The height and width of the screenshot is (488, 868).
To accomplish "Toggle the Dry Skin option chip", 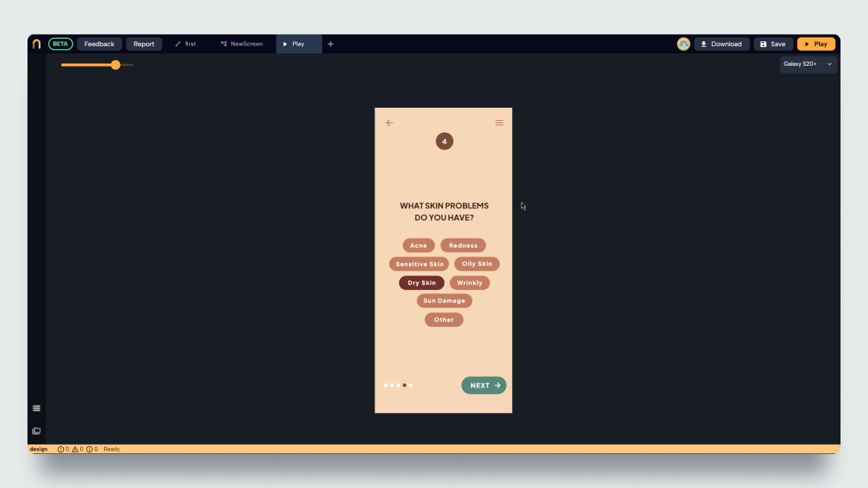I will tap(422, 283).
